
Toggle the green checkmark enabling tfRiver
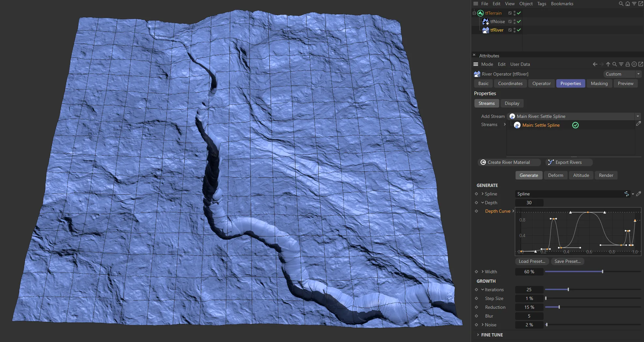(519, 30)
